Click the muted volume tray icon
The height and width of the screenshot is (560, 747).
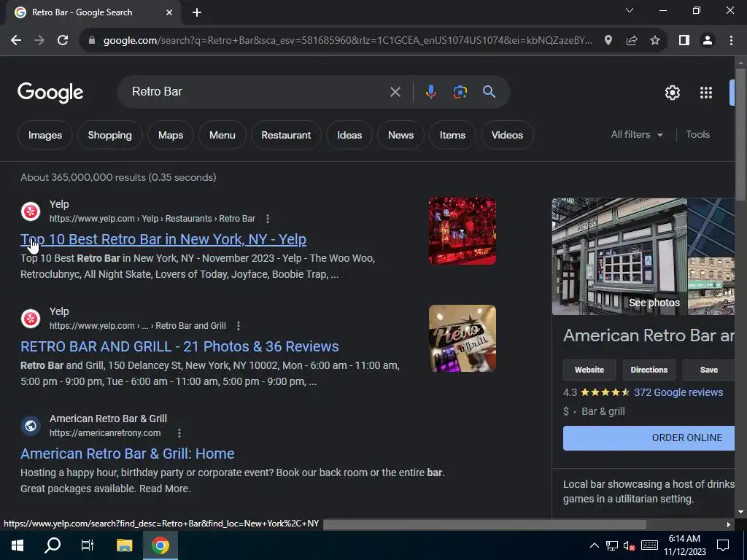[630, 545]
